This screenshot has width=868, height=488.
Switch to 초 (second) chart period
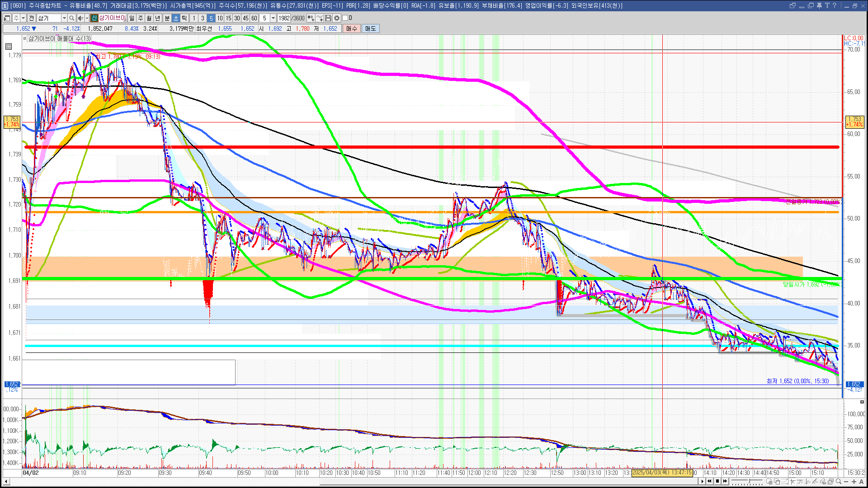[176, 18]
